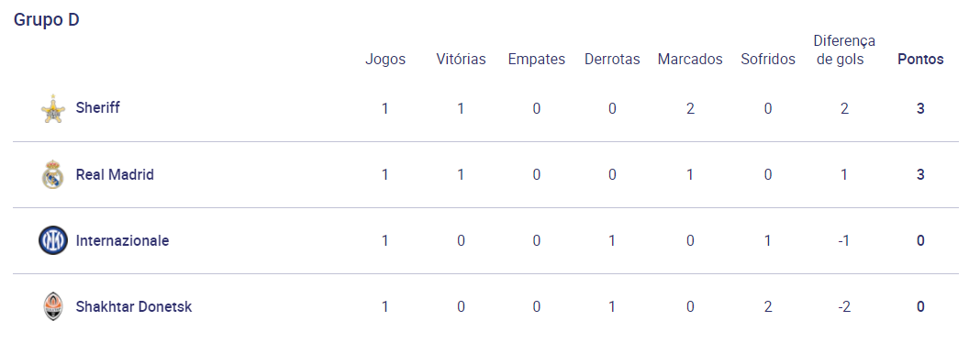980x343 pixels.
Task: Click Shakhtar Donetsk's goal difference of -2
Action: pos(844,306)
